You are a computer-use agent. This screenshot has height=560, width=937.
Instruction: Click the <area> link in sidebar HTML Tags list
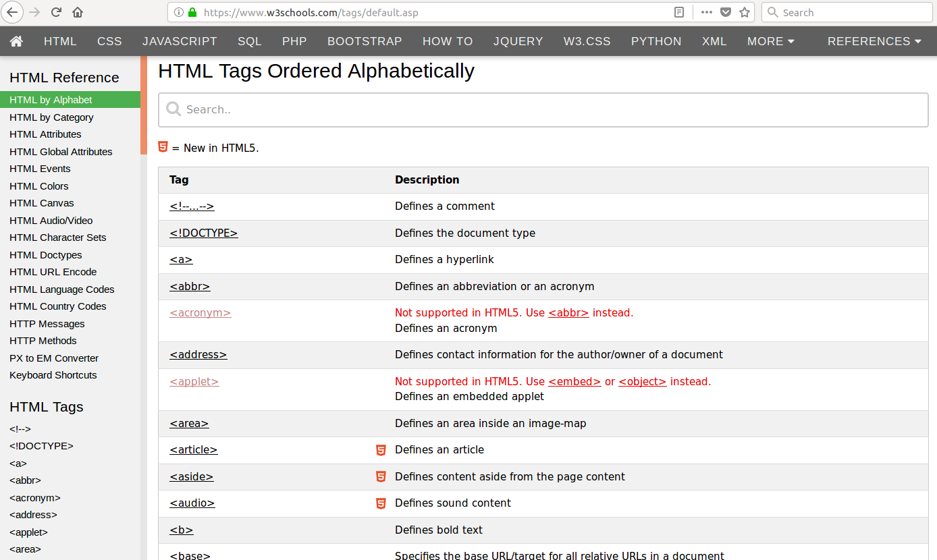(x=25, y=549)
